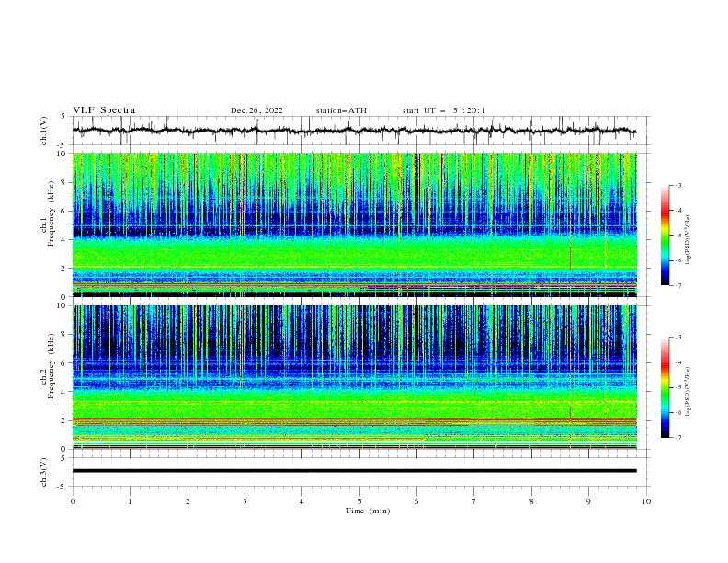Click the time axis tick label '8'
The height and width of the screenshot is (563, 728).
click(531, 501)
